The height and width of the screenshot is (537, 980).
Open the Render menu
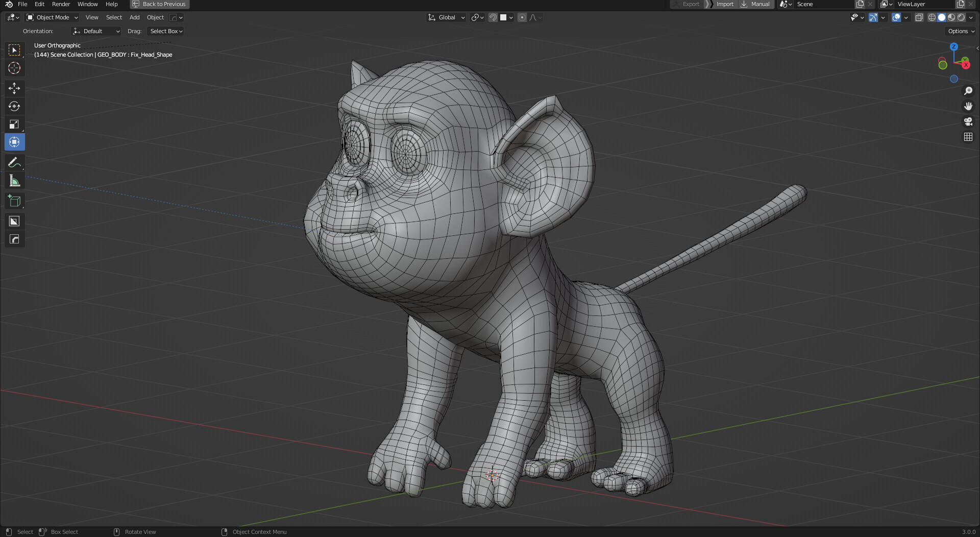click(61, 4)
